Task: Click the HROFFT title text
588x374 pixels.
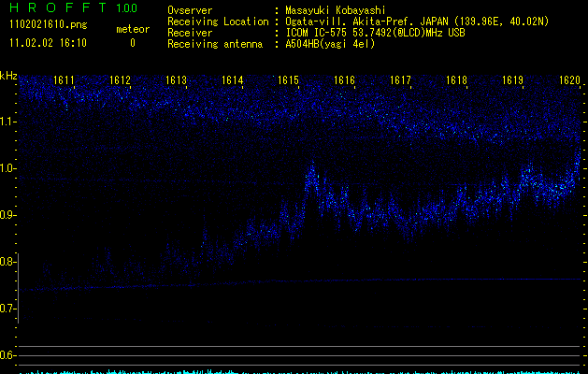Action: tap(54, 8)
